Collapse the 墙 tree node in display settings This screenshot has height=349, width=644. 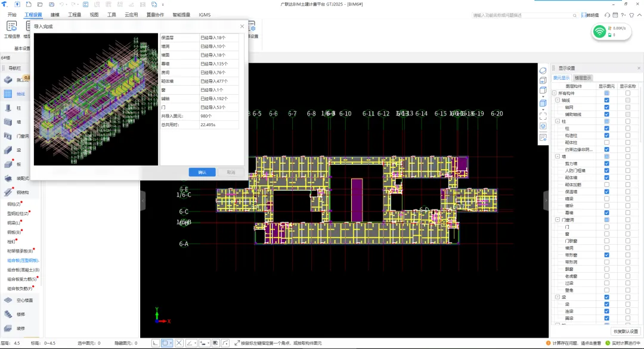tap(558, 156)
